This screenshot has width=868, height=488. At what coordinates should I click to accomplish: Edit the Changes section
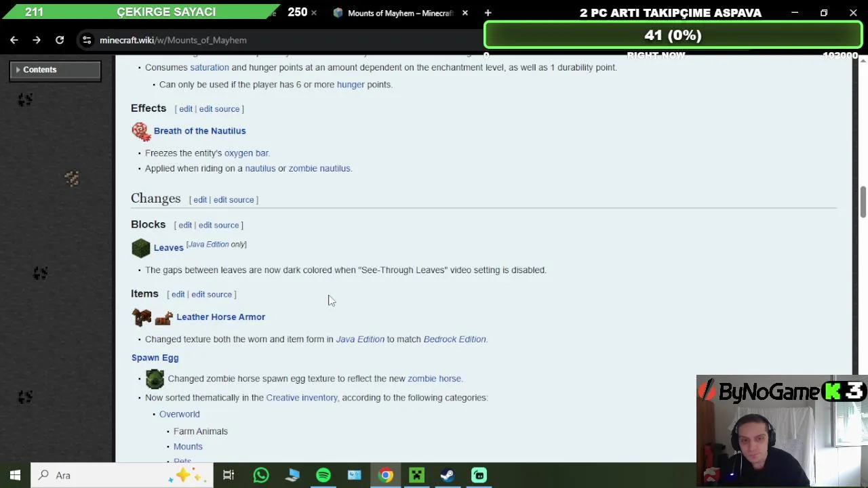pos(200,200)
